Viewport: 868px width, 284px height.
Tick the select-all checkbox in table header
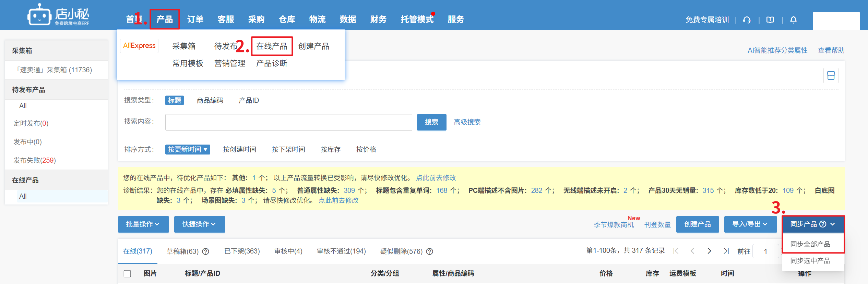point(127,274)
